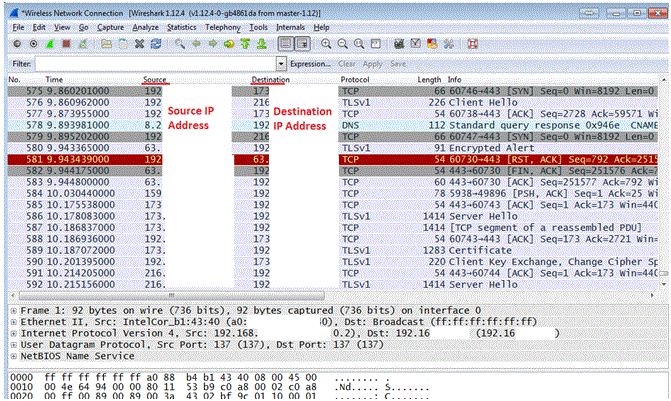This screenshot has height=401, width=671.
Task: Click the Save filter button
Action: point(398,64)
